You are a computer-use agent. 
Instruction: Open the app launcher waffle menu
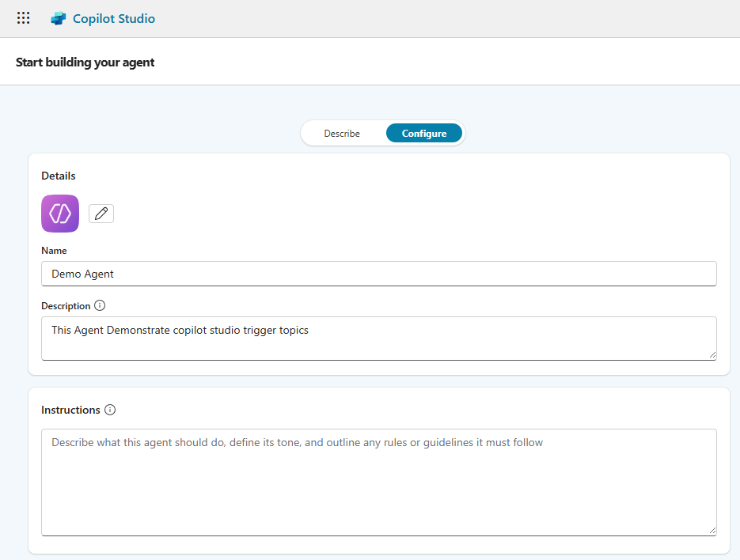click(x=24, y=18)
